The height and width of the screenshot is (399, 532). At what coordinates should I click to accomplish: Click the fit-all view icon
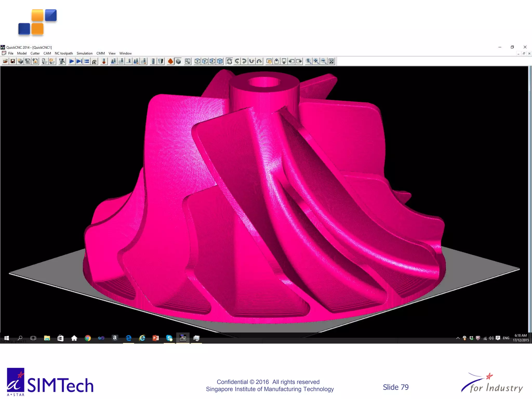point(331,61)
